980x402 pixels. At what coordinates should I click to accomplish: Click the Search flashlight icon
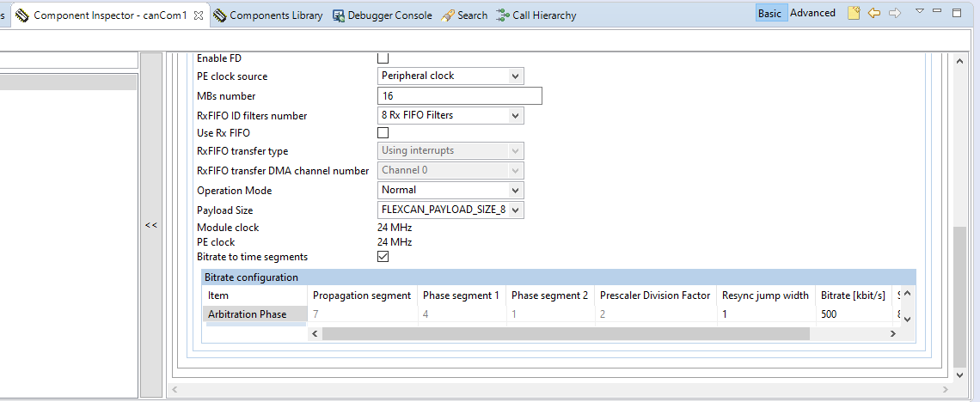click(x=448, y=15)
